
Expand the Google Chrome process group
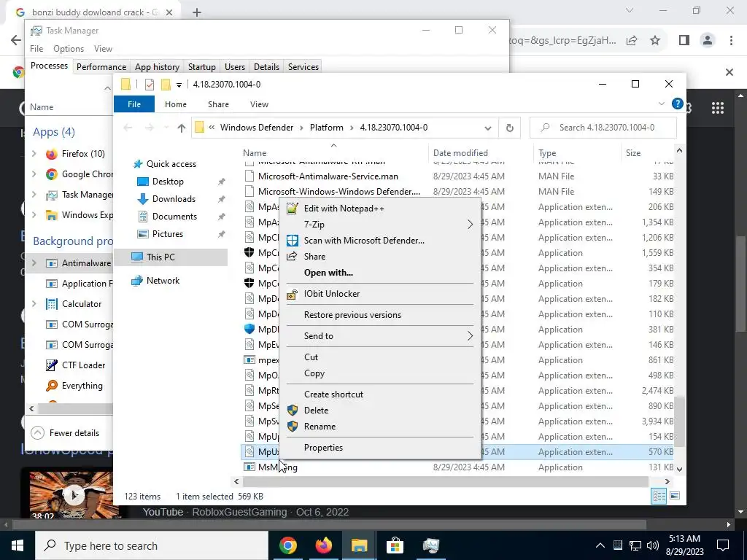(x=34, y=174)
